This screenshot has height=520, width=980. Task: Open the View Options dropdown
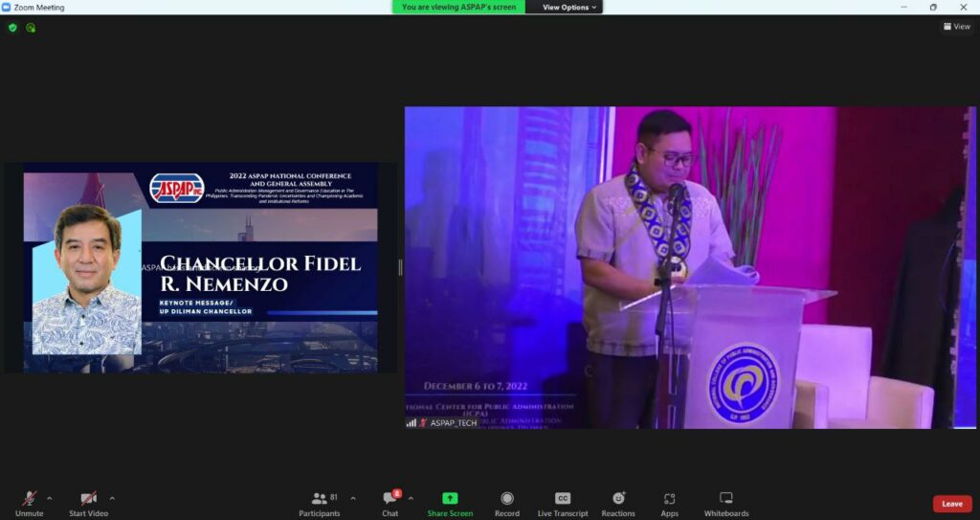(569, 7)
